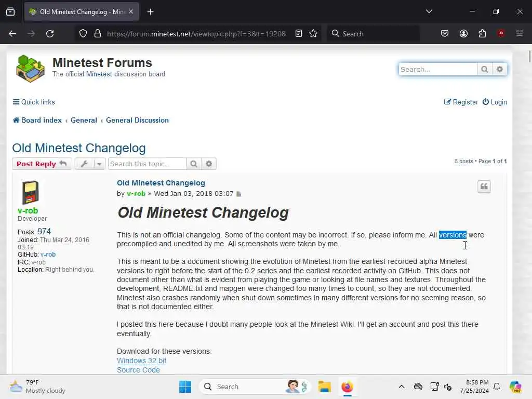This screenshot has width=532, height=399.
Task: Open the Windows 32 bit download link
Action: (x=141, y=361)
